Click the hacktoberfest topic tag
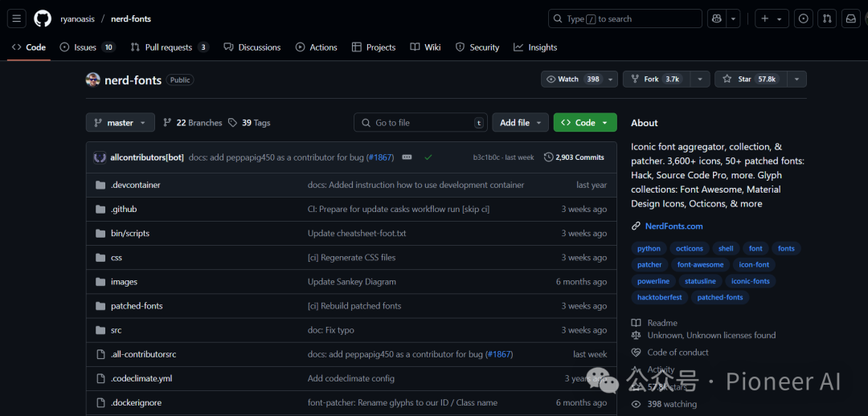 659,298
